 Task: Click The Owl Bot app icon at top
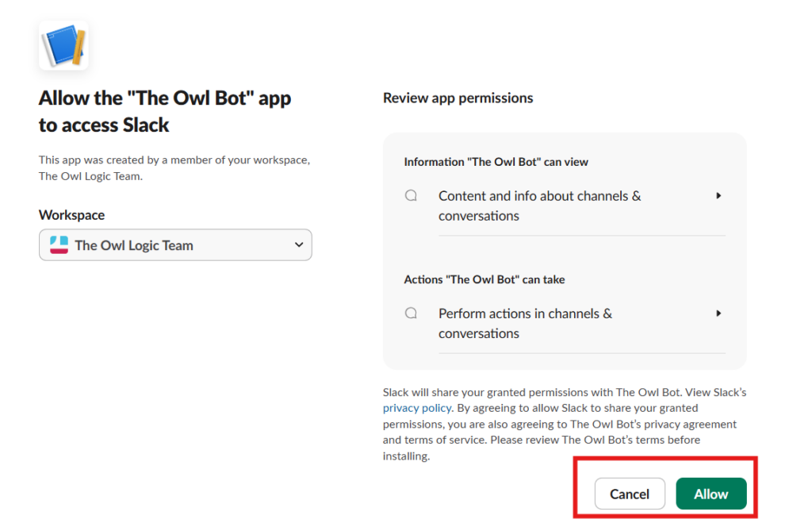click(63, 45)
